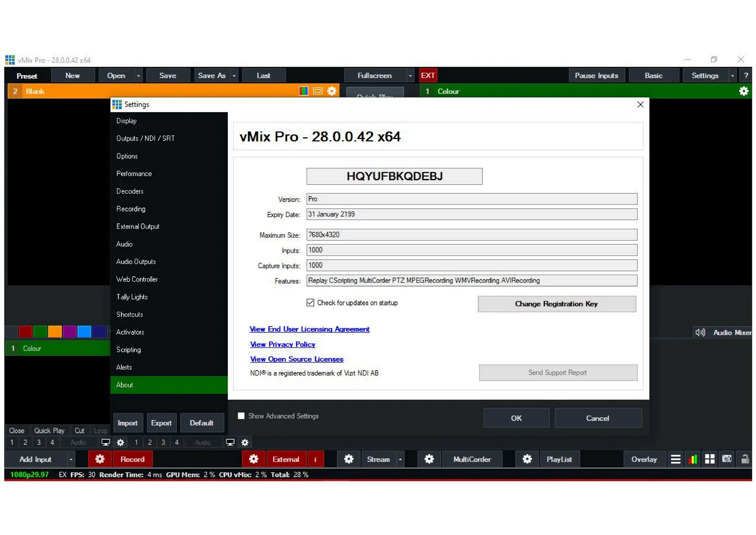Pick the orange colour swatch
This screenshot has height=535, width=756.
coord(55,331)
